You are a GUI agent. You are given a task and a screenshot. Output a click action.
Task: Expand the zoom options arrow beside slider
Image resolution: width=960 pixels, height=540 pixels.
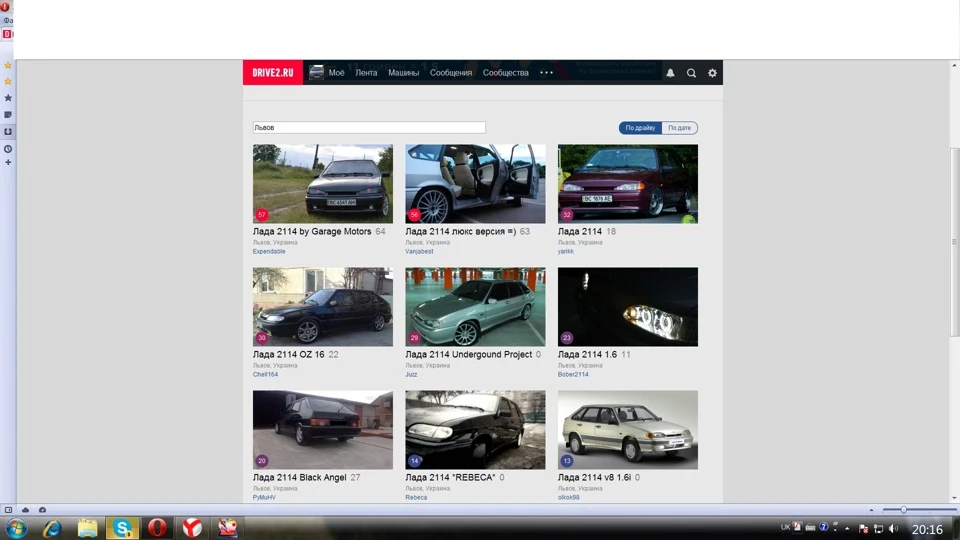[871, 510]
